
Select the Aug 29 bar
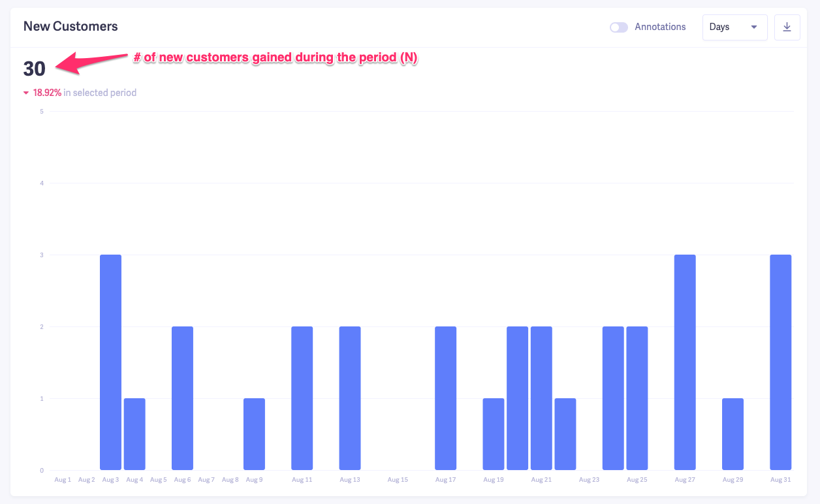[733, 434]
